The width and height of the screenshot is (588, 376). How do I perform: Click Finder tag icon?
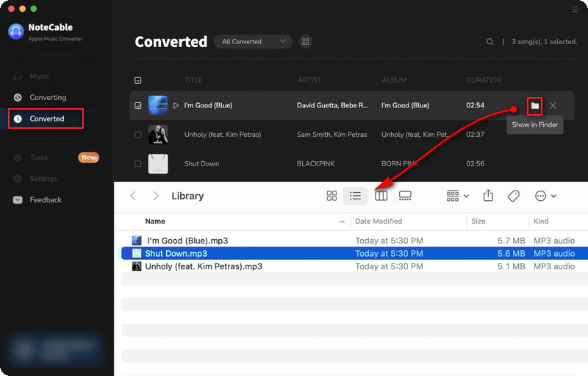click(x=513, y=196)
